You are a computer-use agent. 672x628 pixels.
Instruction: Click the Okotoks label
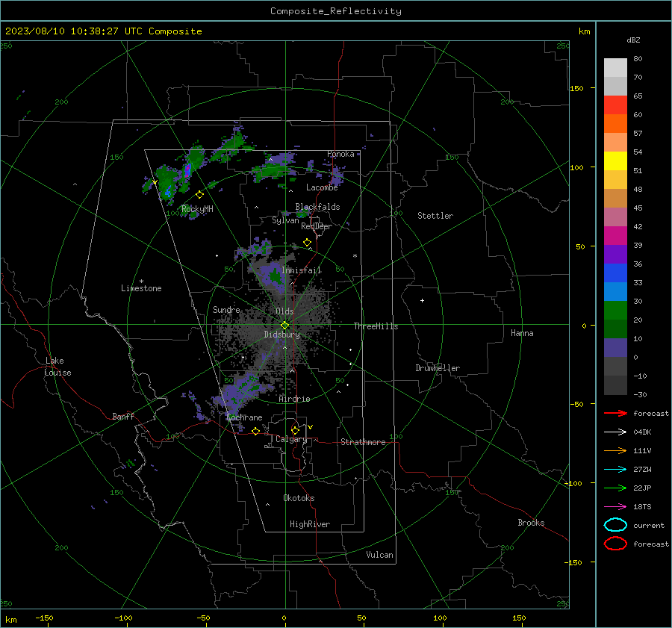[x=299, y=498]
